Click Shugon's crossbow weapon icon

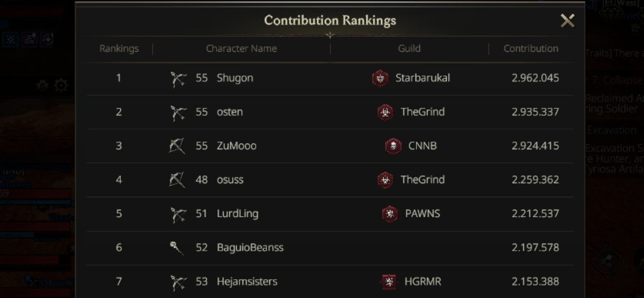[178, 78]
